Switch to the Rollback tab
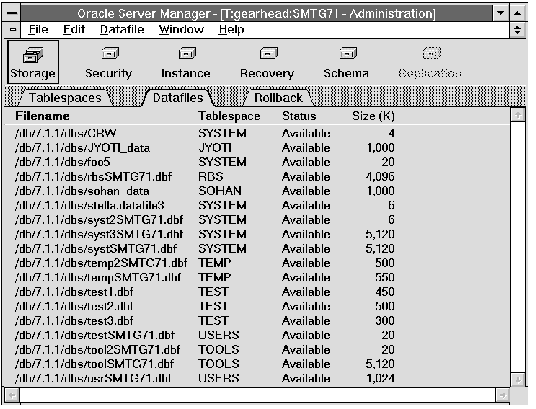This screenshot has height=409, width=536. click(278, 98)
